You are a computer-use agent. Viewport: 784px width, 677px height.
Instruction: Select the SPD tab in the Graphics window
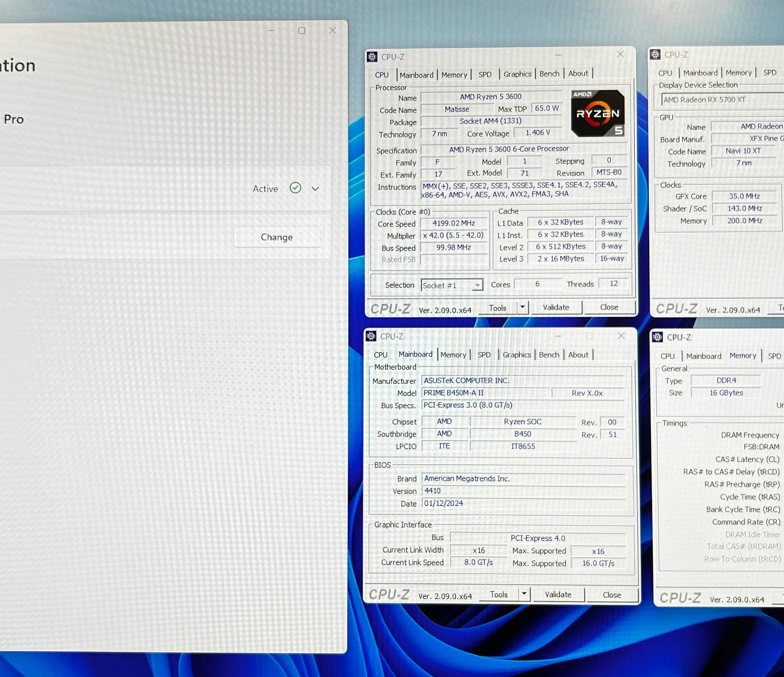pyautogui.click(x=770, y=73)
